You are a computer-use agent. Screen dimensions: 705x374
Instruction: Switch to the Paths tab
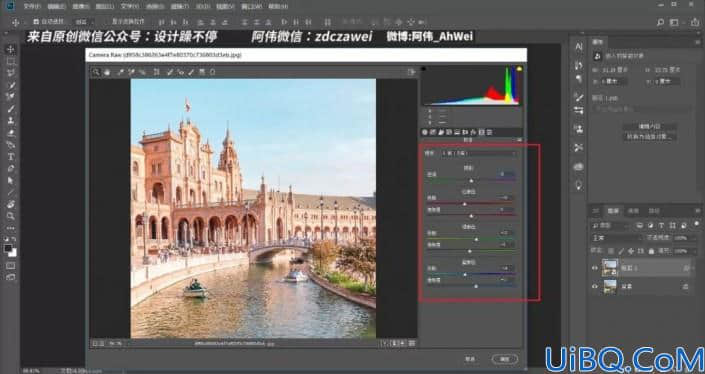coord(654,211)
